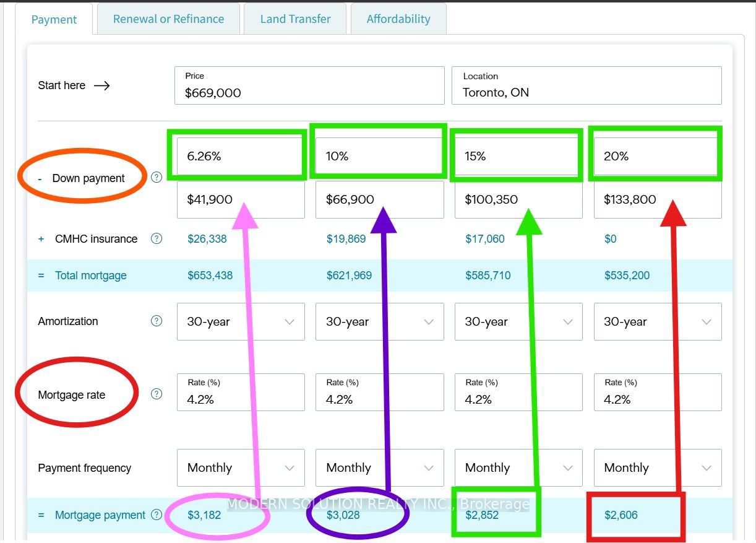Click the Down payment help question icon
756x543 pixels.
coord(157,177)
